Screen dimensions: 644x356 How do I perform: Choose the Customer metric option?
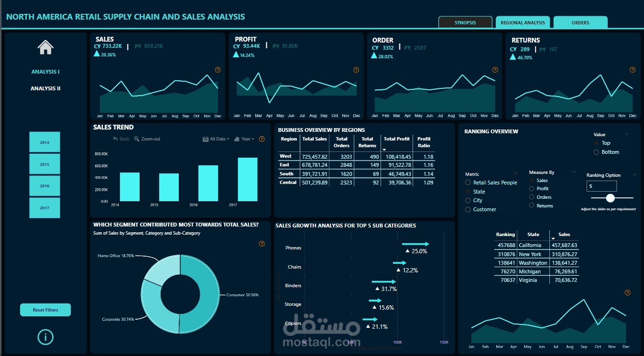(x=480, y=209)
